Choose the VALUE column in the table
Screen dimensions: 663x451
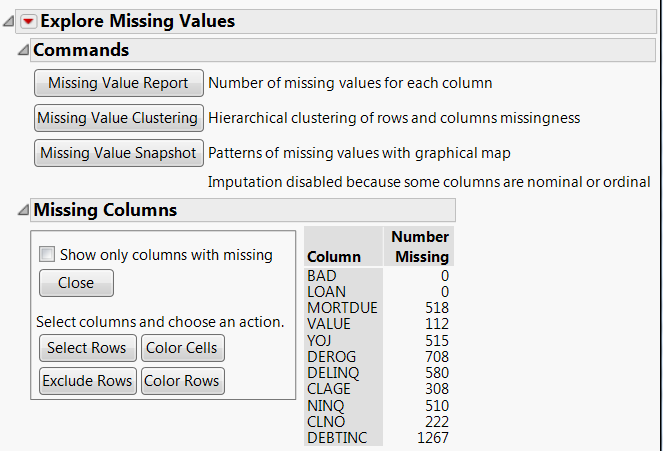coord(329,325)
